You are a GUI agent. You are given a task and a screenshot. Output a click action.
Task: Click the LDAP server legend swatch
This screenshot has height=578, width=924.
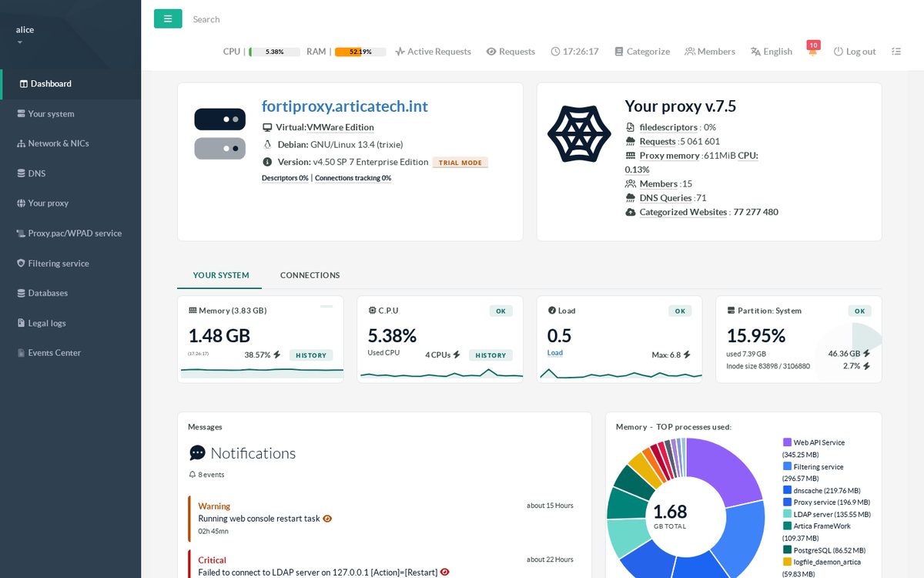tap(787, 514)
